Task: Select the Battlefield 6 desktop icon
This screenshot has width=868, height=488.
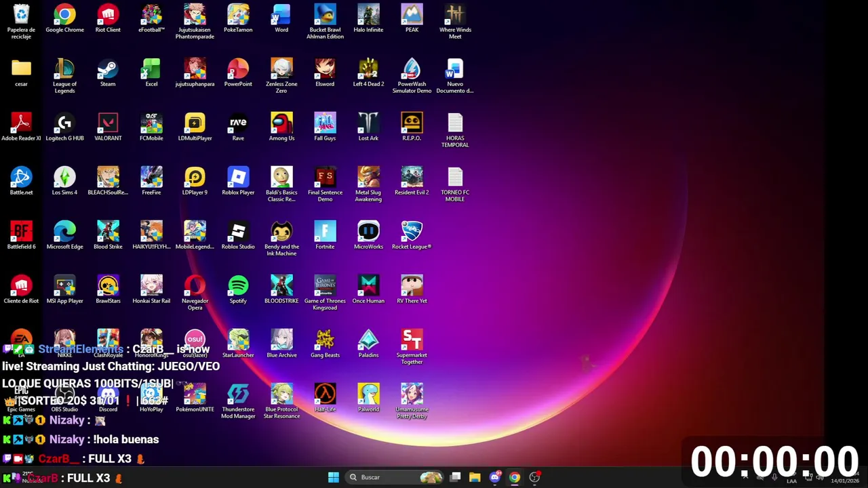Action: (21, 235)
